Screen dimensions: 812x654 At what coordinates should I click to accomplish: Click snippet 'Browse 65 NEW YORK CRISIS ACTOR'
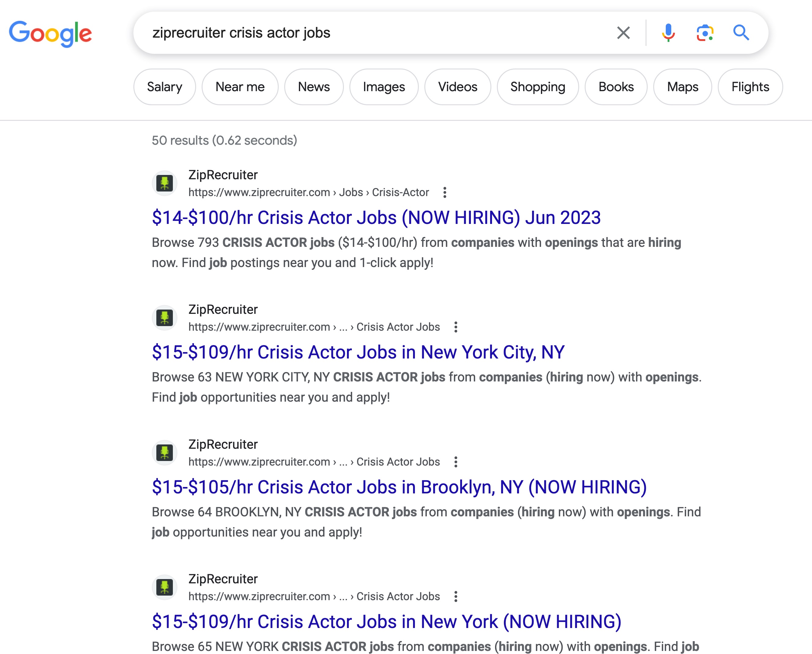425,646
